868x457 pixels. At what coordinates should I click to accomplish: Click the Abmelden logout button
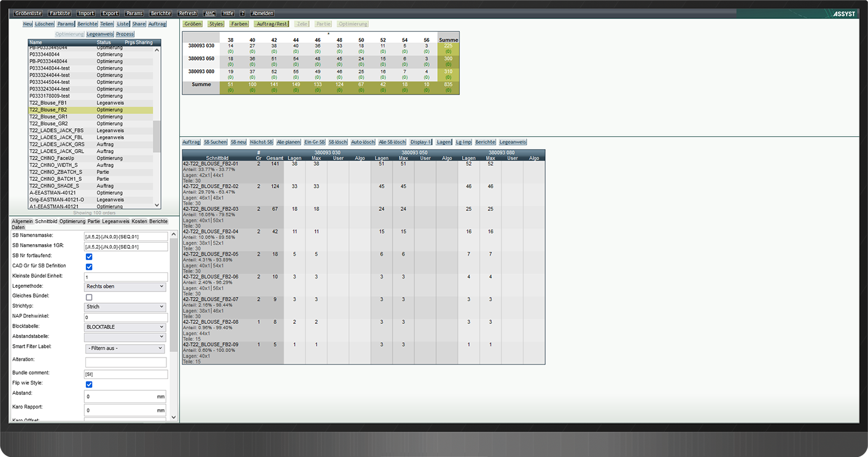(x=263, y=13)
